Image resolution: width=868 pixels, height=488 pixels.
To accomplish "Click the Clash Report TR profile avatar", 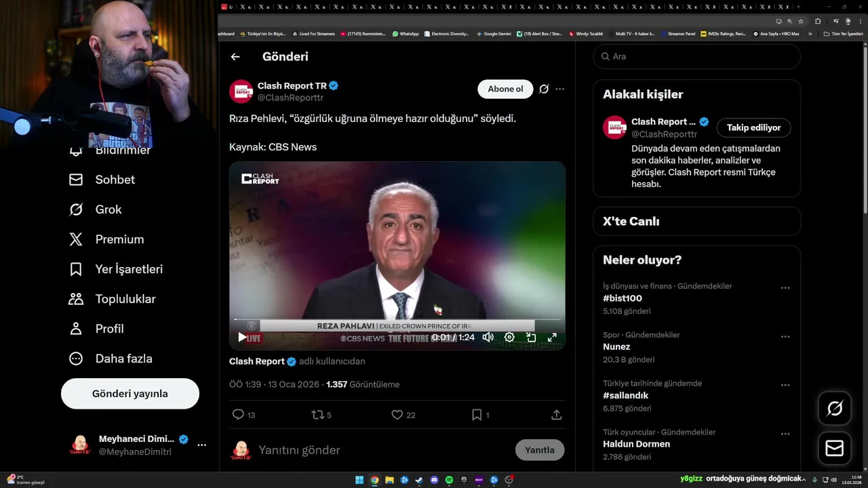I will 241,91.
